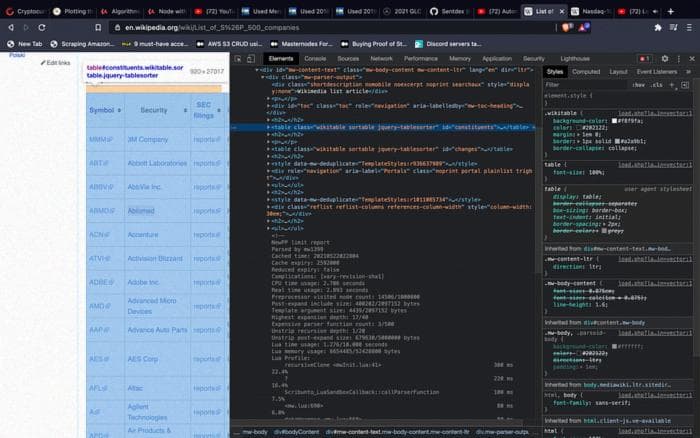Select the Styles pane tab
The width and height of the screenshot is (700, 438).
pyautogui.click(x=555, y=71)
